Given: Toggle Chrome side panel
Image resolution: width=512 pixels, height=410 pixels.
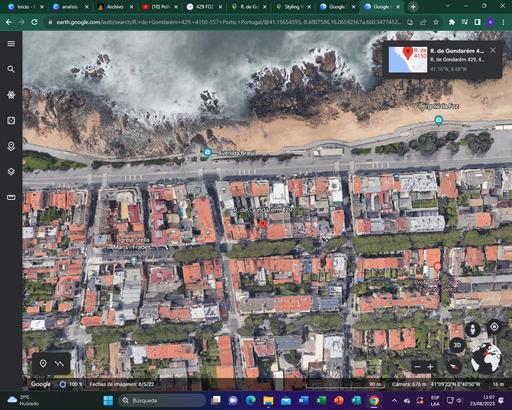Looking at the screenshot, I should click(x=477, y=22).
